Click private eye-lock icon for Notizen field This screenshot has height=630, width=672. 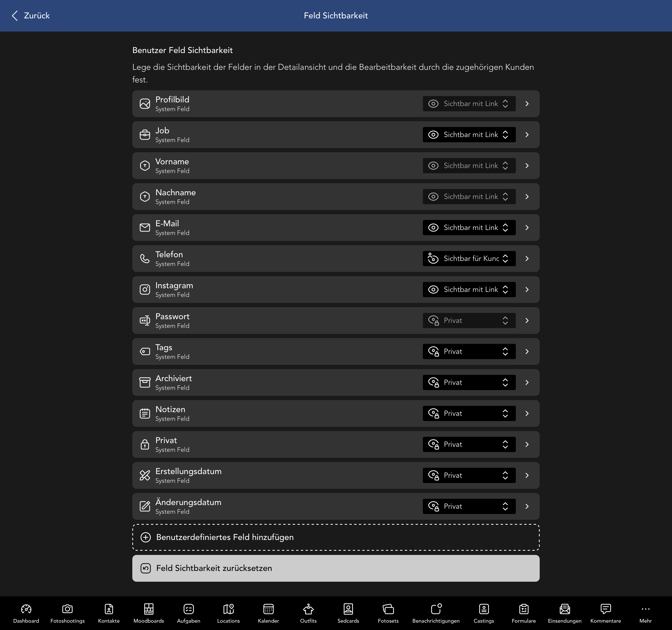click(x=433, y=413)
